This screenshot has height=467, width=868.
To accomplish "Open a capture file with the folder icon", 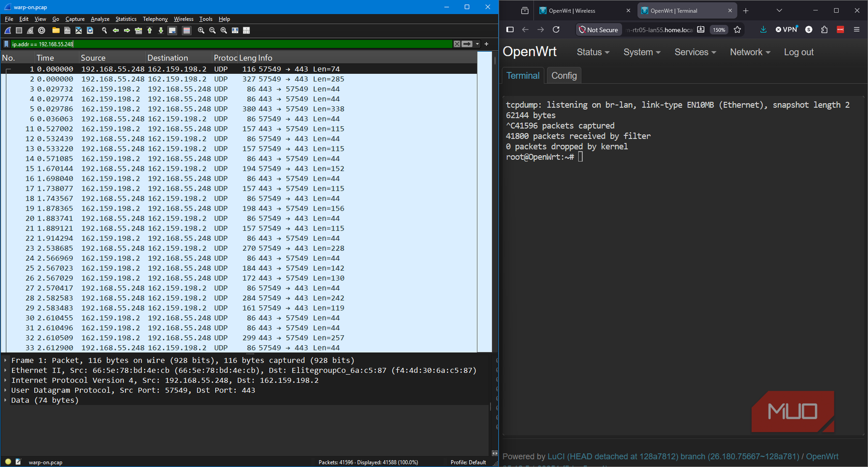I will [x=56, y=31].
